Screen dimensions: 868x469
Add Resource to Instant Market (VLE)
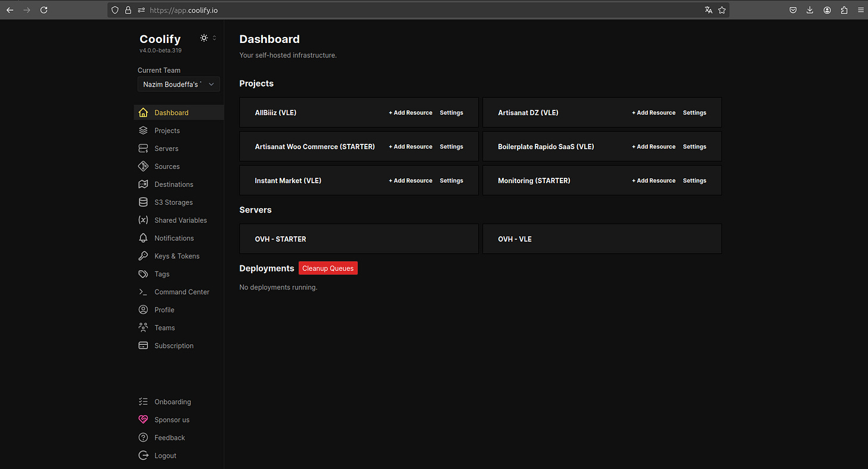click(x=411, y=181)
